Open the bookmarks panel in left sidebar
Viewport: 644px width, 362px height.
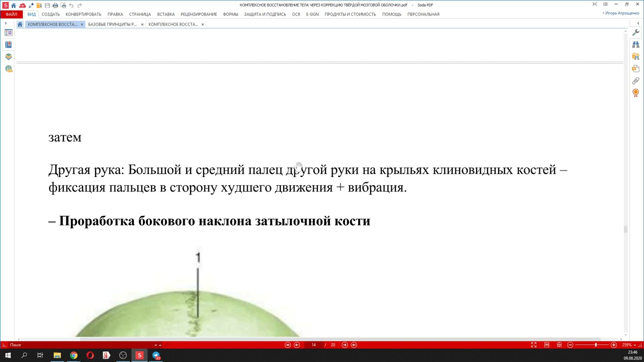coord(9,45)
